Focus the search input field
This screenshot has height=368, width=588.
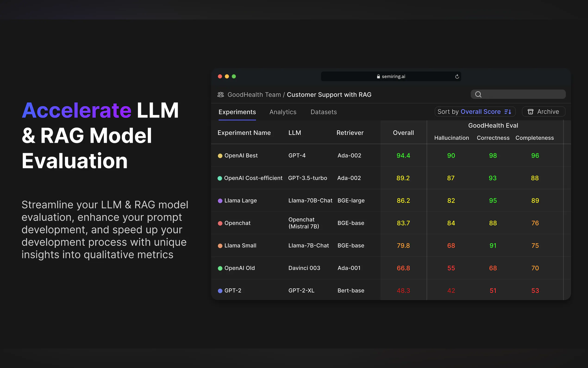tap(523, 95)
